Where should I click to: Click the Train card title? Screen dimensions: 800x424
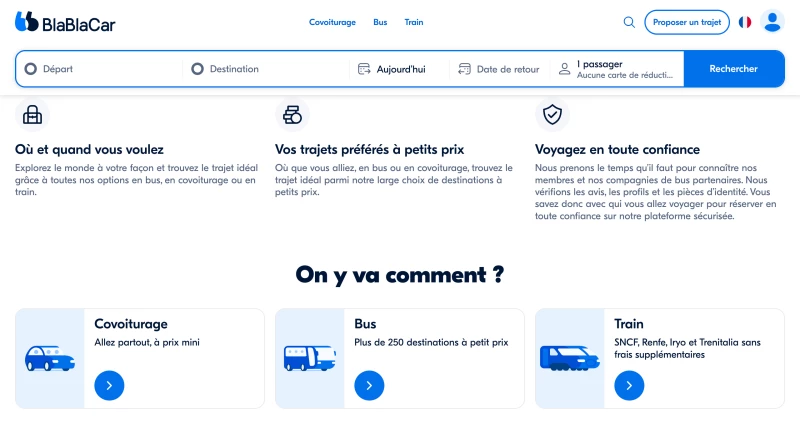tap(629, 324)
